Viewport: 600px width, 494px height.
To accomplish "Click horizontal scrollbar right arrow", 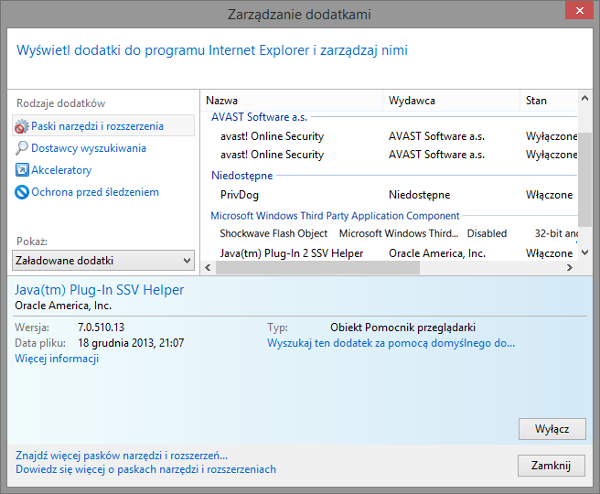I will tap(570, 267).
